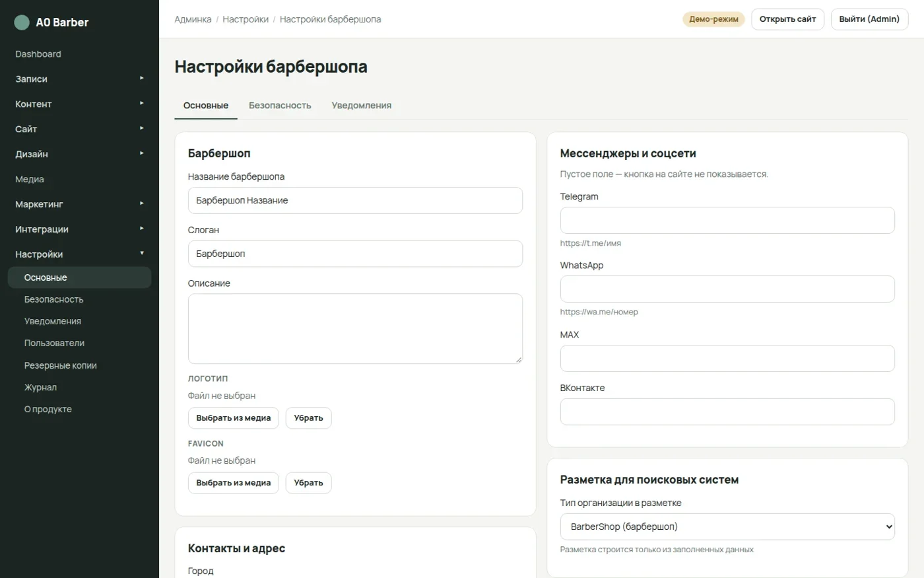Choose logo via Выбрать из медиа
This screenshot has height=578, width=924.
tap(234, 418)
